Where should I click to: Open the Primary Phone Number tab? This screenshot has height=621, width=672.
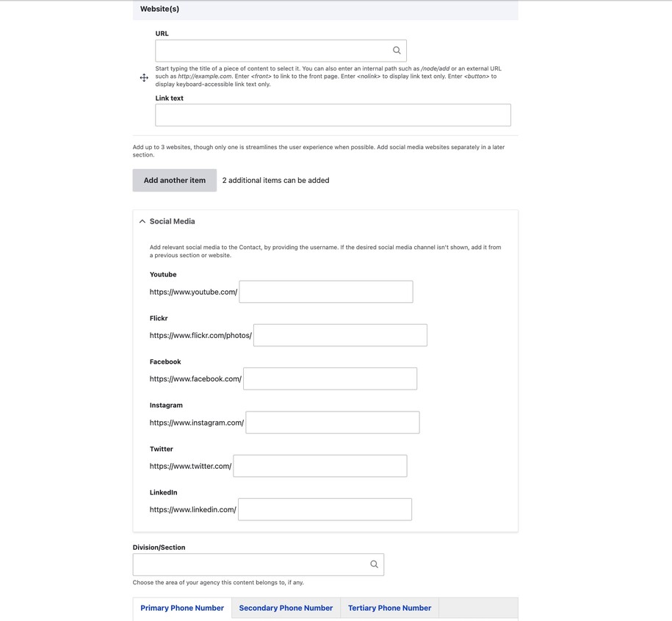pos(182,608)
